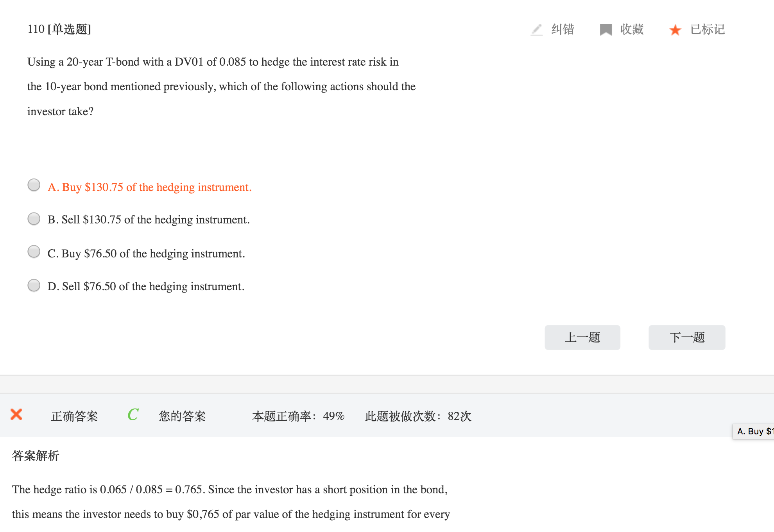Click the green C correct answer letter
The height and width of the screenshot is (532, 774).
click(x=133, y=415)
